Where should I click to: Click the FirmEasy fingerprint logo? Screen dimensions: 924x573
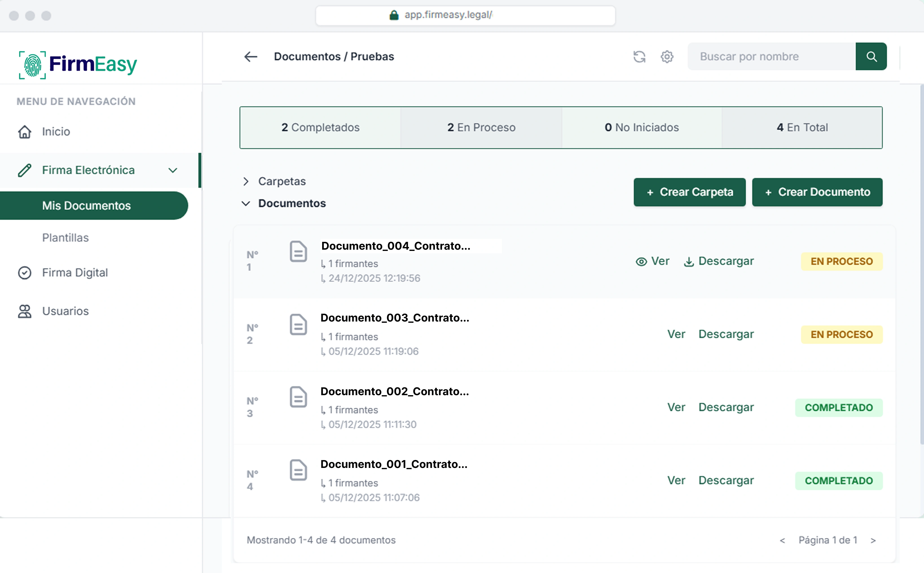[33, 65]
